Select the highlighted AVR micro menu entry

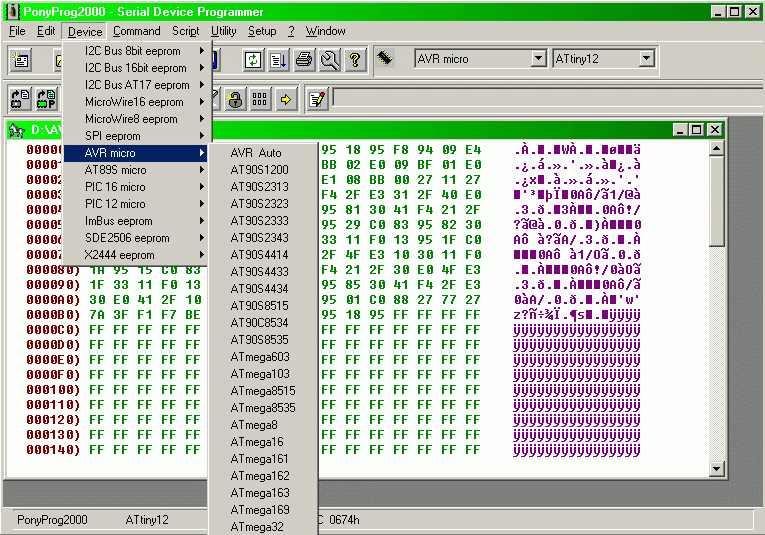coord(136,153)
